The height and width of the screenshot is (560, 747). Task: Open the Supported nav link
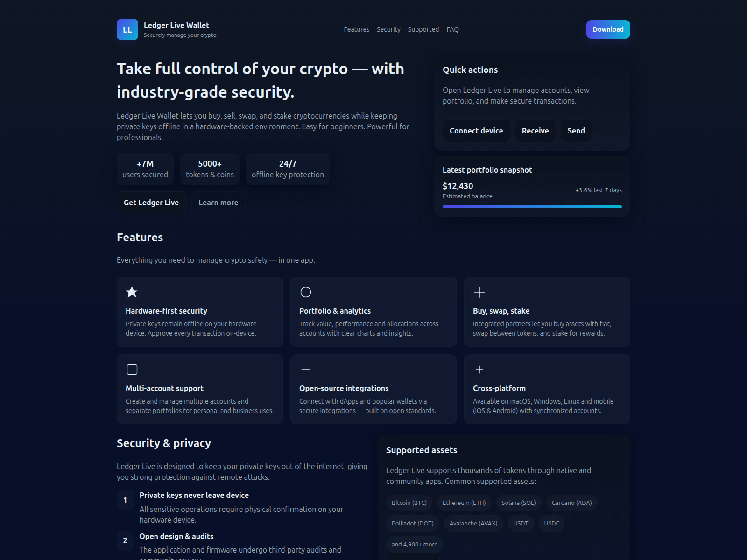(423, 29)
